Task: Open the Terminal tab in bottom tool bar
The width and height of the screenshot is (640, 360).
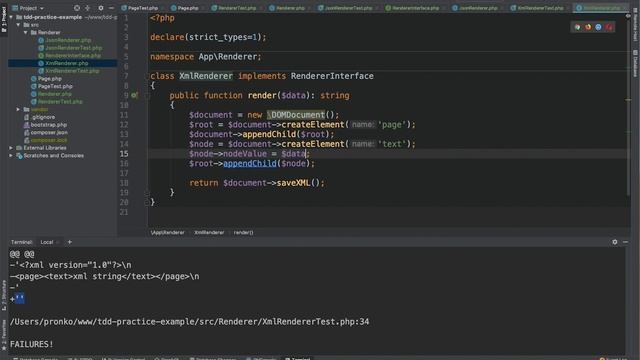Action: 298,358
